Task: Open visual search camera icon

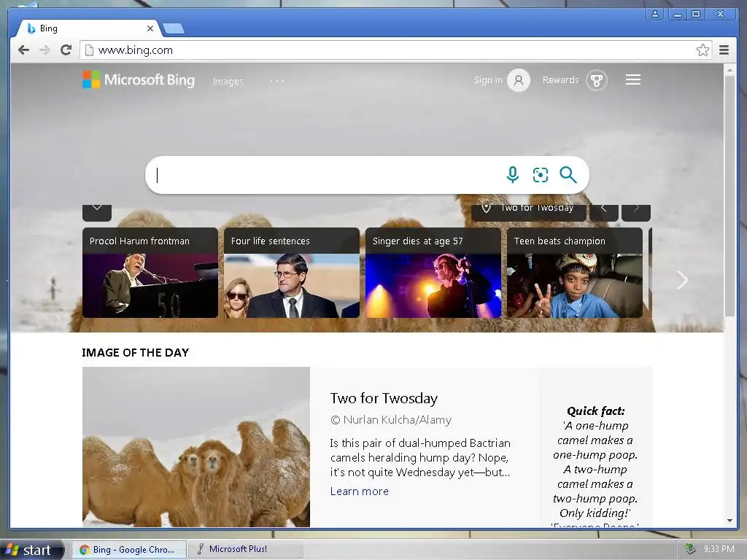Action: pos(541,175)
